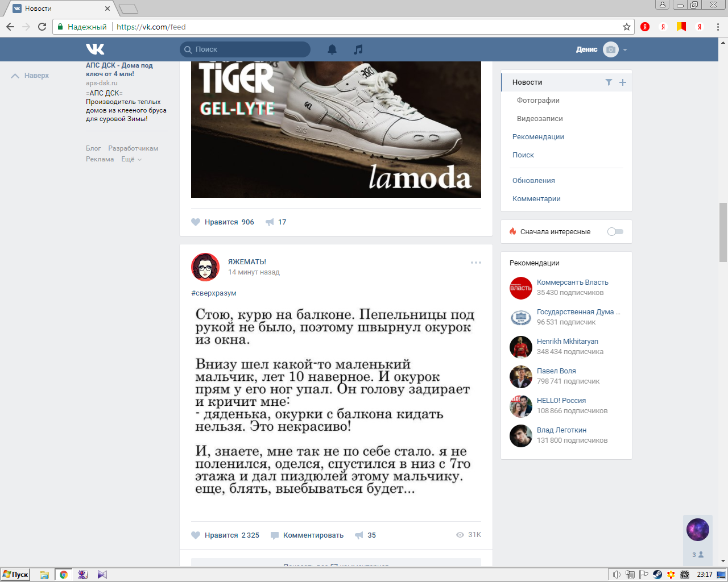The height and width of the screenshot is (582, 728).
Task: Click volume speaker tray icon
Action: tap(617, 575)
